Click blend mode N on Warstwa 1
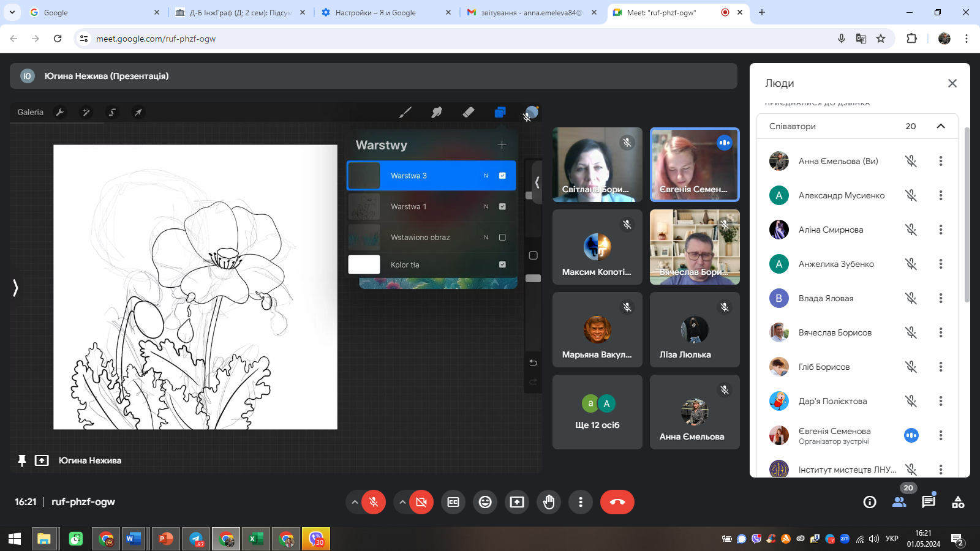The image size is (980, 551). coord(486,206)
